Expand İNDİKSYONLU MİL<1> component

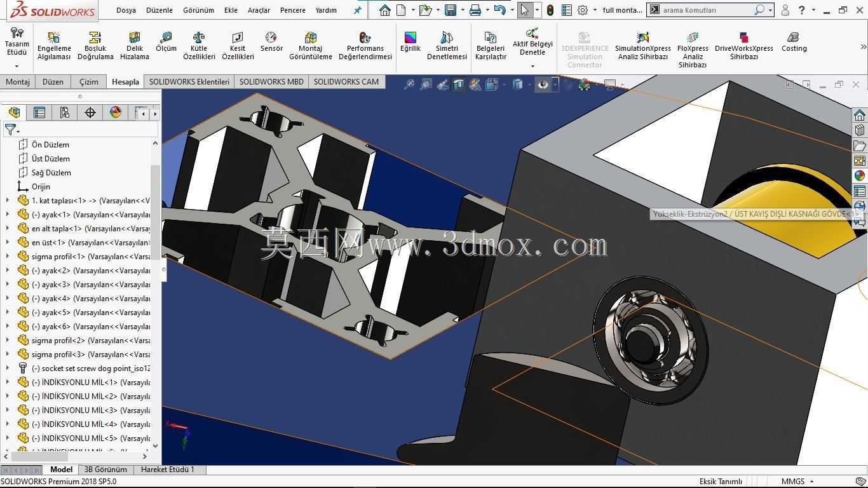coord(8,382)
